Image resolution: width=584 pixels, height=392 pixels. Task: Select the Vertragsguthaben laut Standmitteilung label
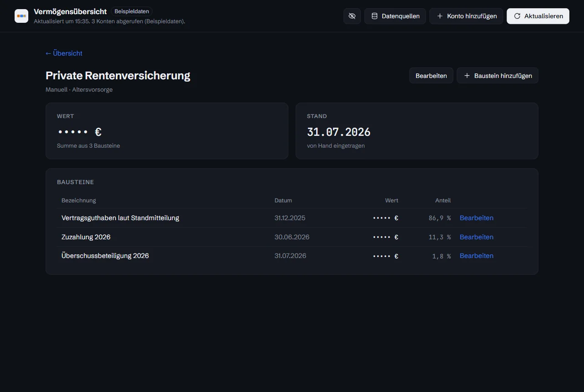click(120, 218)
